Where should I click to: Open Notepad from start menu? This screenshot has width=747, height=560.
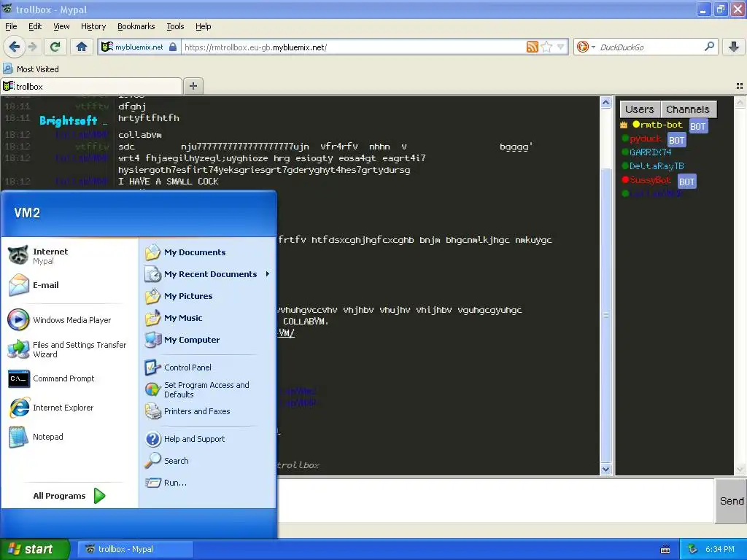tap(70, 437)
